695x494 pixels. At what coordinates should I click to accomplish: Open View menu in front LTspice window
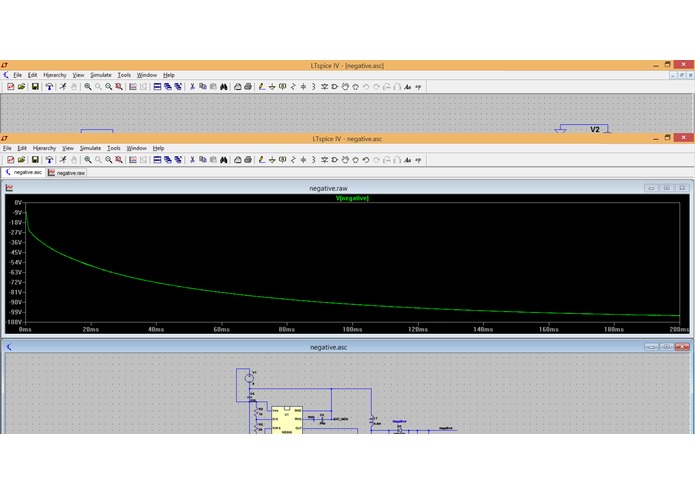tap(68, 148)
